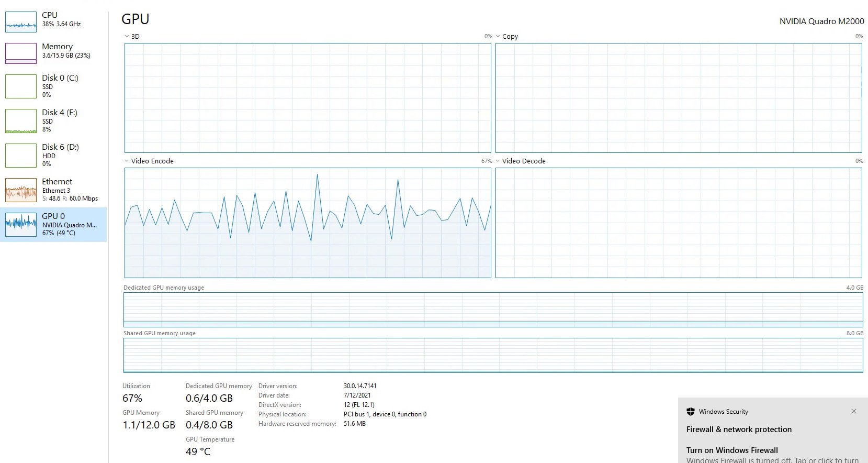Viewport: 868px width, 463px height.
Task: Click the Disk 4 (F:) graph thumbnail
Action: click(21, 121)
